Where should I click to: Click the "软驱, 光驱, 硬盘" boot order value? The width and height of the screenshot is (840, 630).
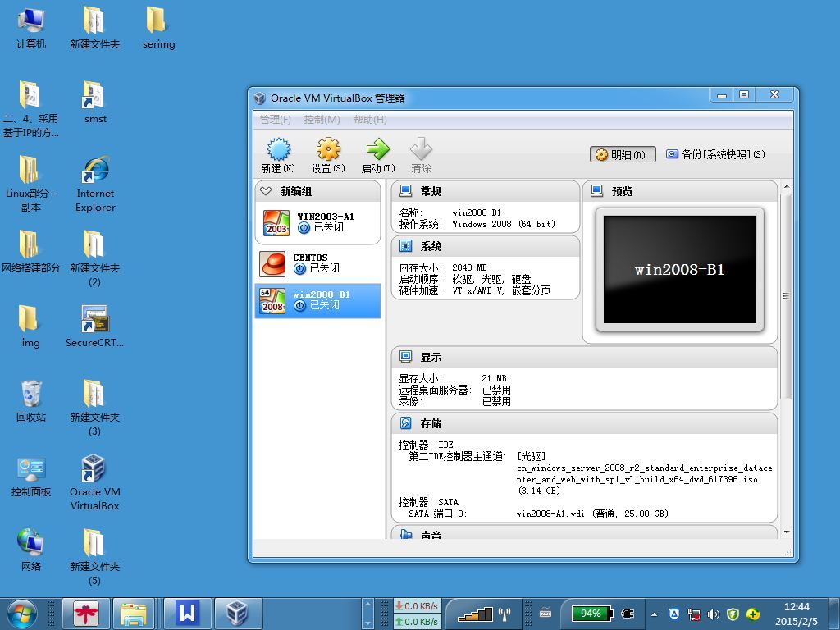(x=492, y=279)
